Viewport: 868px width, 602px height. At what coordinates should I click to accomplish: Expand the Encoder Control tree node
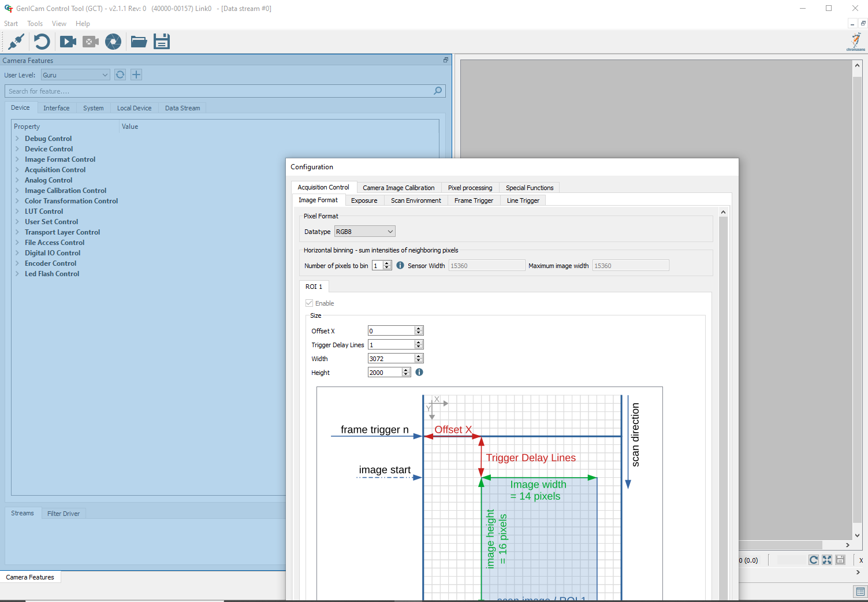(17, 263)
